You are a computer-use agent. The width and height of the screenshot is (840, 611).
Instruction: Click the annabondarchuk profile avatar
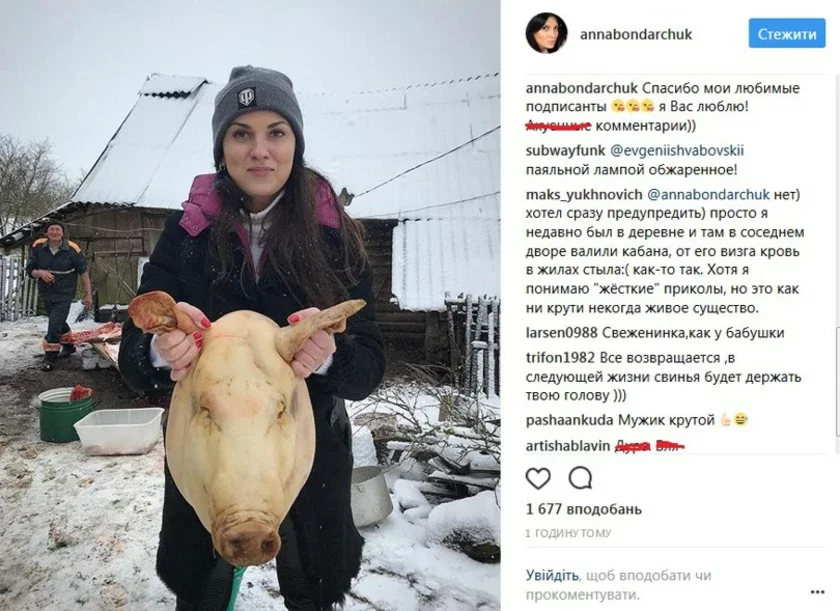pyautogui.click(x=546, y=34)
